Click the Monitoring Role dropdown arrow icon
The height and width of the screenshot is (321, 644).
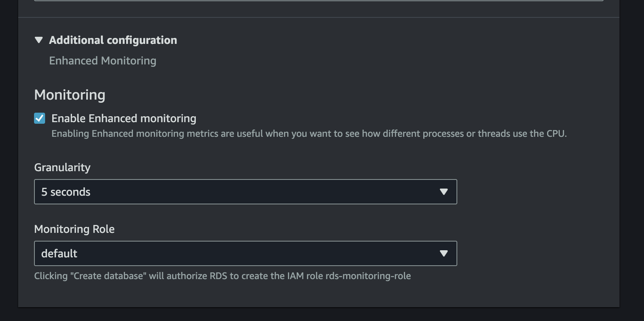pos(444,253)
